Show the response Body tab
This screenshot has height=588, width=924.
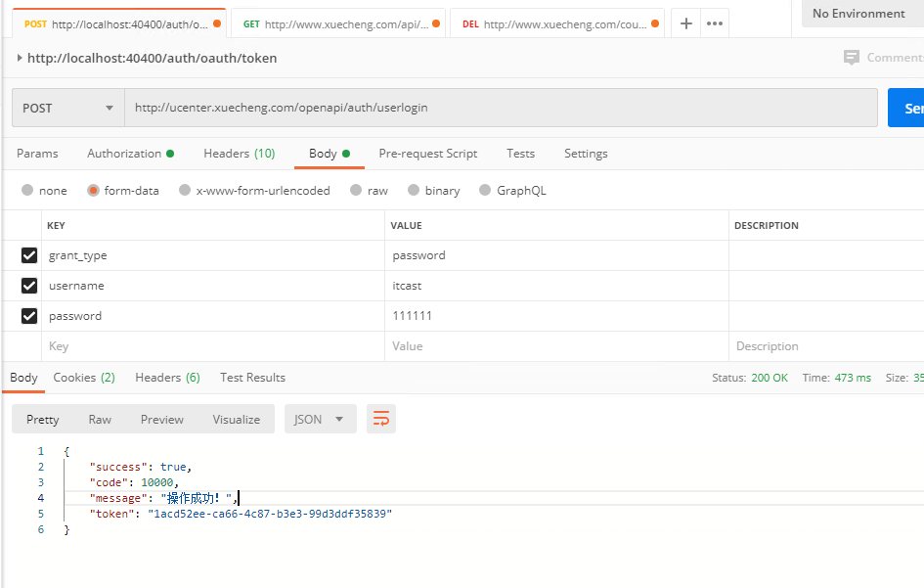(23, 378)
